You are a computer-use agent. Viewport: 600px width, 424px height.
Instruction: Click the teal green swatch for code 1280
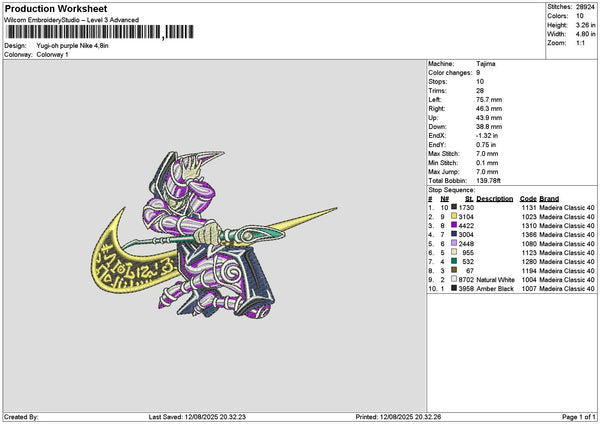click(454, 261)
